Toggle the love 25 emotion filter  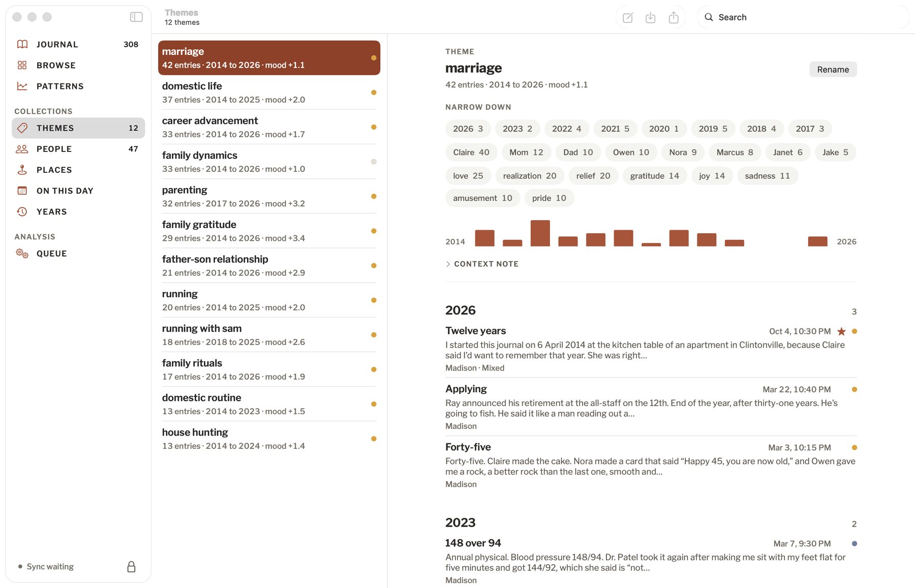(468, 176)
